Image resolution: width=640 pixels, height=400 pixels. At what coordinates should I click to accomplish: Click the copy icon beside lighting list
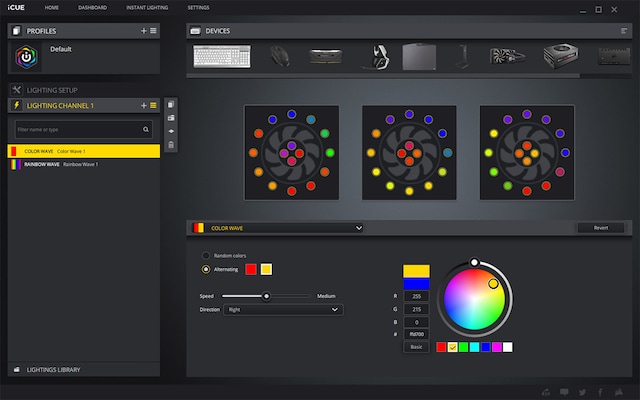click(x=171, y=105)
